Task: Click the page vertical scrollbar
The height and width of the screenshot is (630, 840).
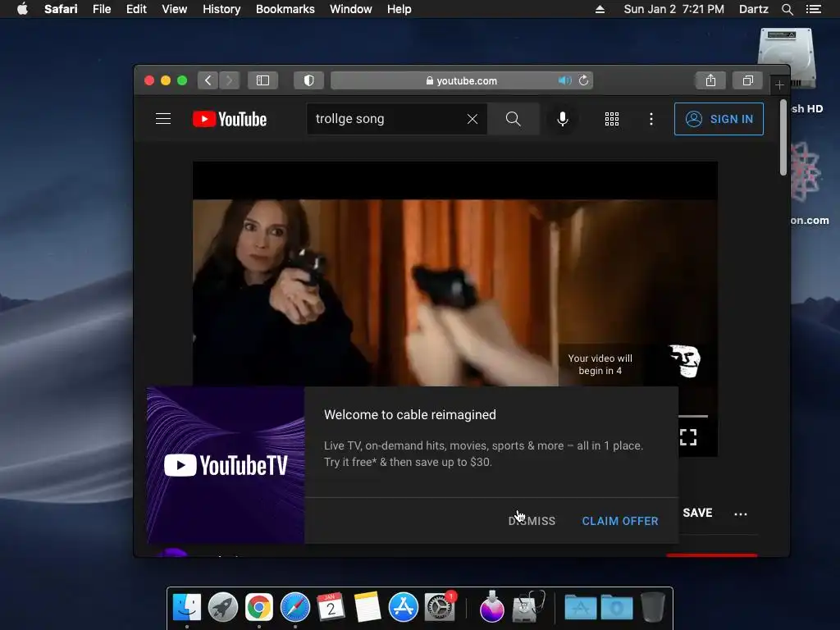Action: [x=783, y=138]
